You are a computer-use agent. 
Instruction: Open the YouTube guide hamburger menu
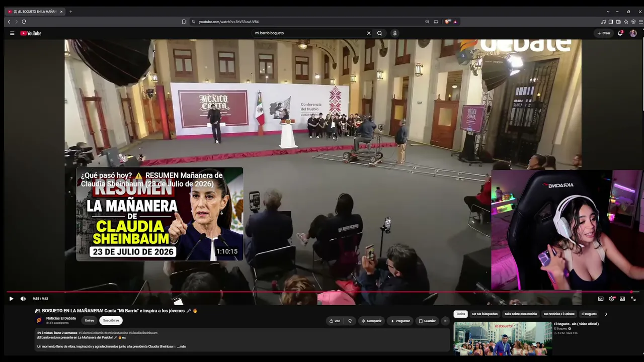click(12, 33)
